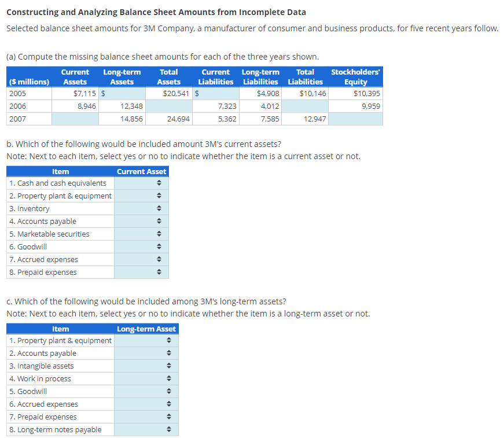Screen dimensions: 504x438
Task: Click the 2007 Current Assets input field
Action: (75, 119)
